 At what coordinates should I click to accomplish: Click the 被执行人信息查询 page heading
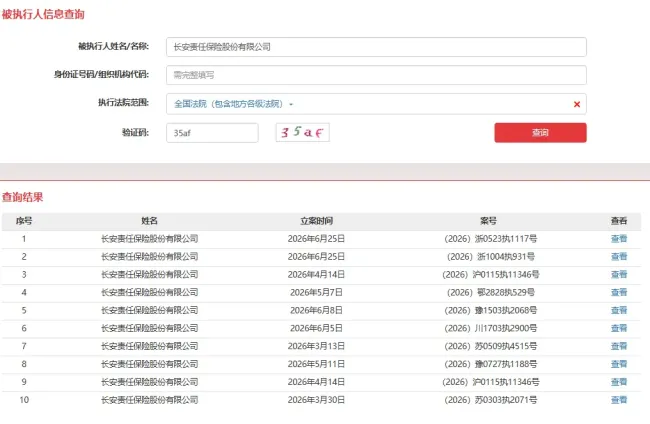coord(43,14)
